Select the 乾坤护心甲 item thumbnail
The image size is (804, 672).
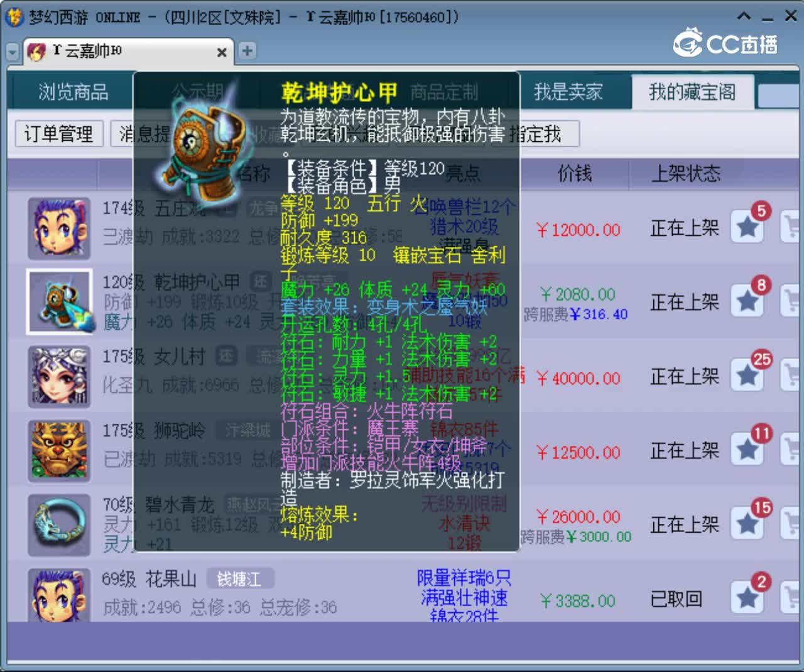(x=59, y=302)
